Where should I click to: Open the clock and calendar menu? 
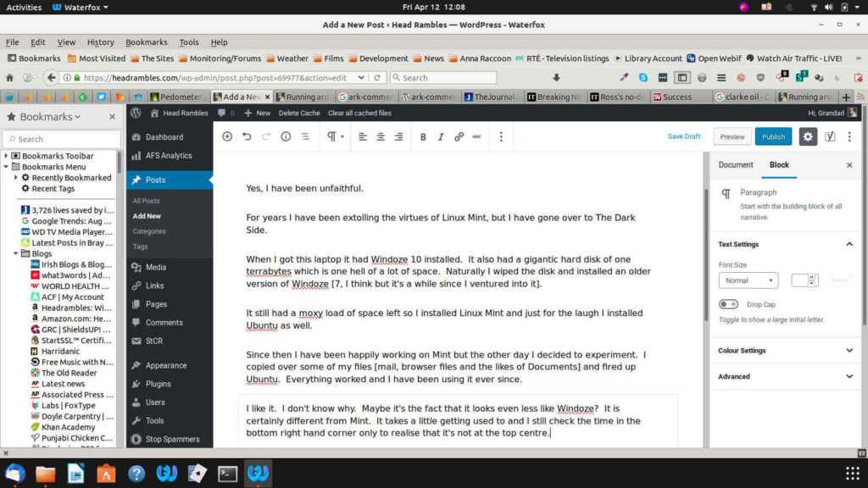coord(433,7)
